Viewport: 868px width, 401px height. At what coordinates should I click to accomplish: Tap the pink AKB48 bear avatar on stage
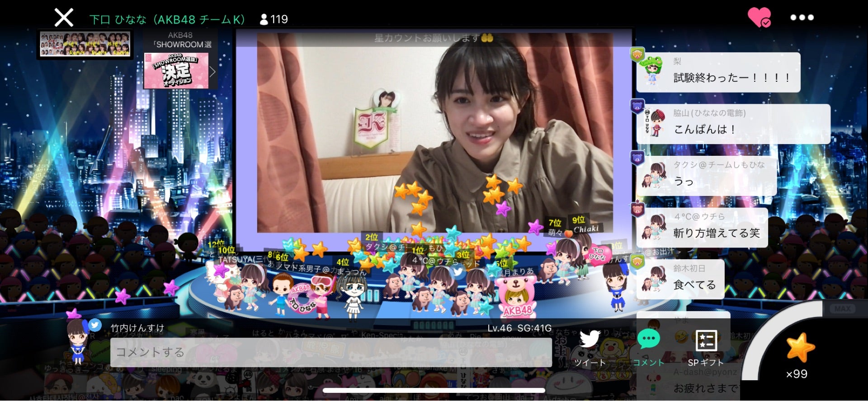coord(515,296)
